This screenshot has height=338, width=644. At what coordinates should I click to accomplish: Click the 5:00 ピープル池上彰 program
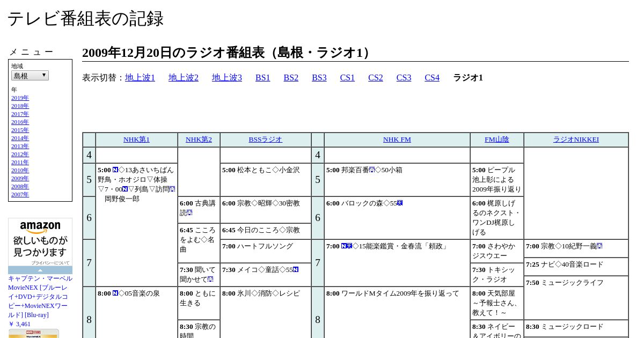[x=497, y=180]
